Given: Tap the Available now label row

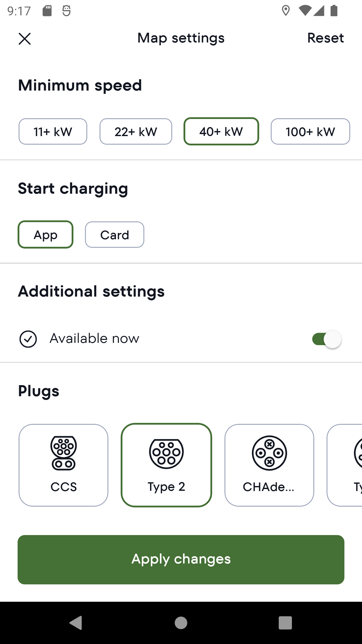Looking at the screenshot, I should click(94, 339).
